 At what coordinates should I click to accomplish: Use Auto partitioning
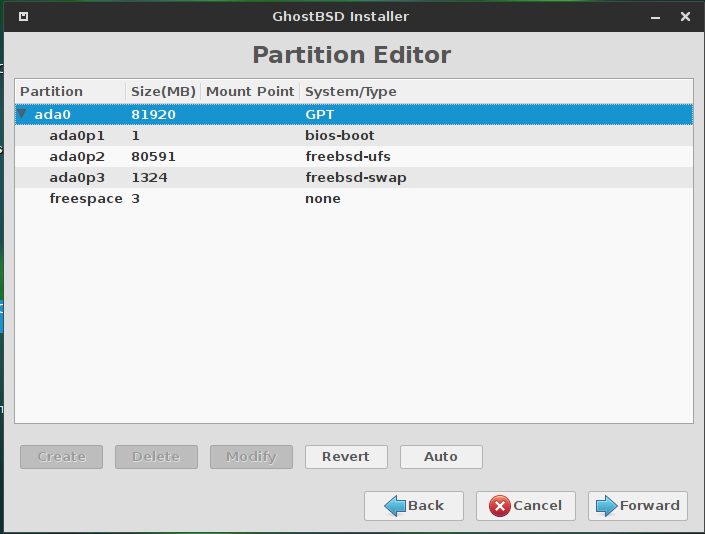click(x=441, y=457)
